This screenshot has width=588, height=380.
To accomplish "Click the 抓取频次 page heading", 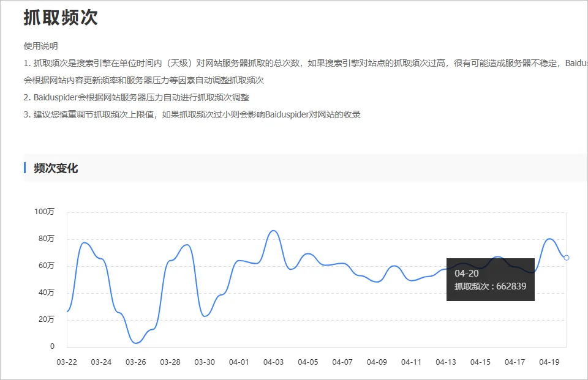I will pos(61,18).
